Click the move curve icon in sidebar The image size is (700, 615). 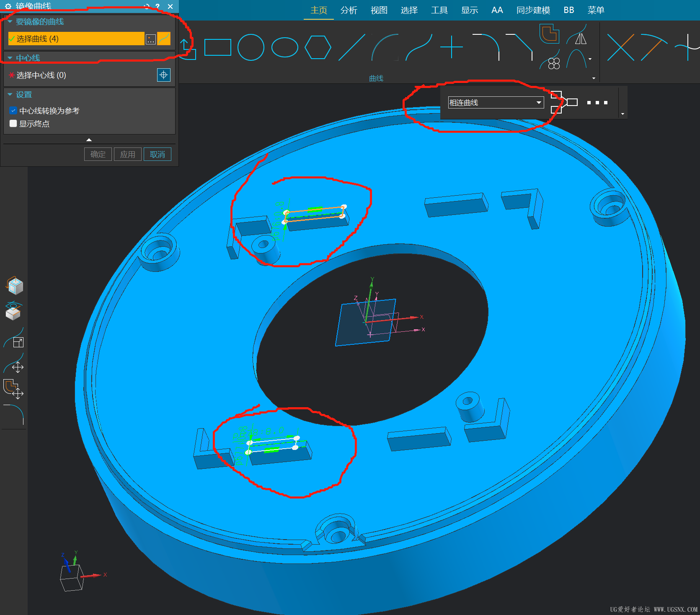tap(14, 363)
